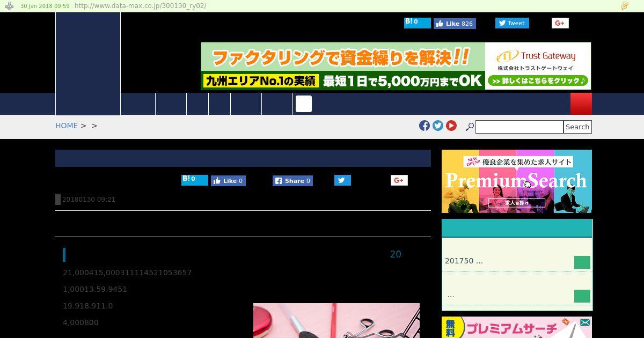Click the icon at the right end of the archive bar

click(x=625, y=6)
